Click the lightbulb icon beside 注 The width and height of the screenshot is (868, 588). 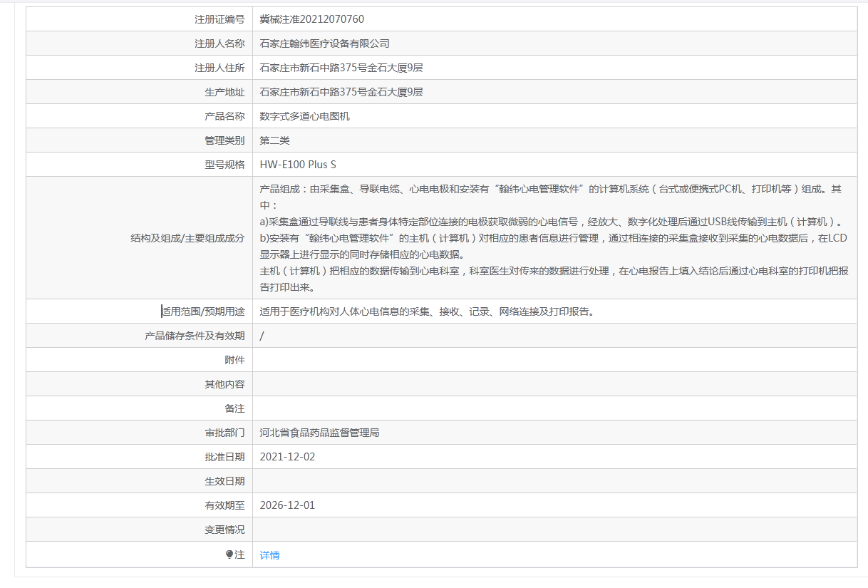(229, 555)
